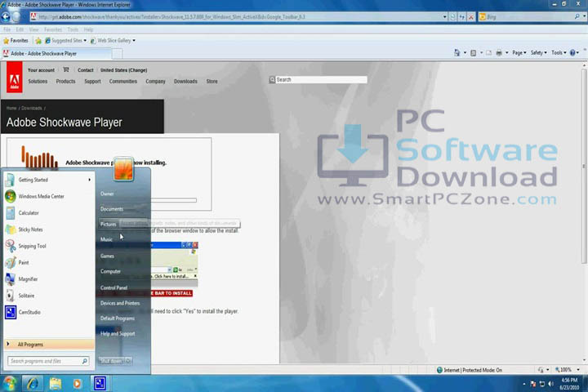The height and width of the screenshot is (392, 588).
Task: Open Internet Explorer from the taskbar
Action: pyautogui.click(x=33, y=383)
